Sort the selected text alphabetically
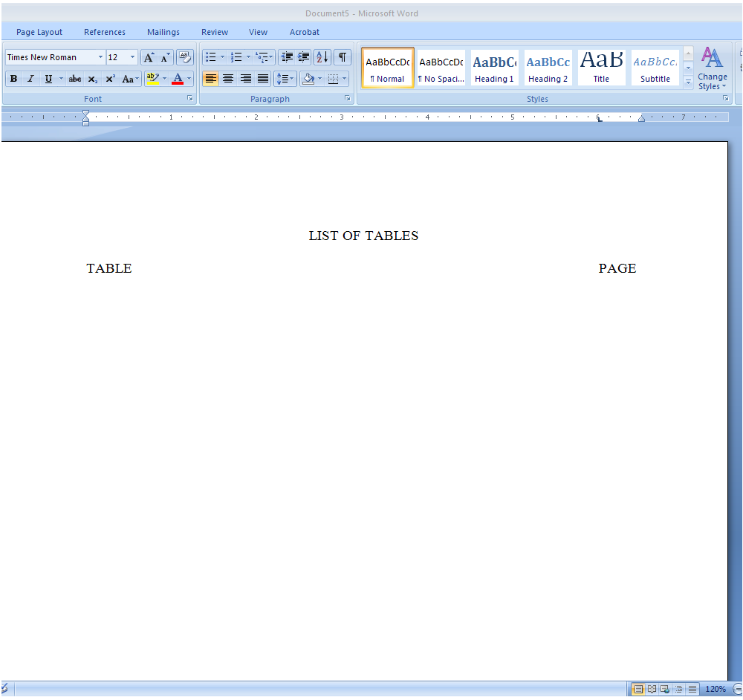This screenshot has height=700, width=743. [322, 56]
